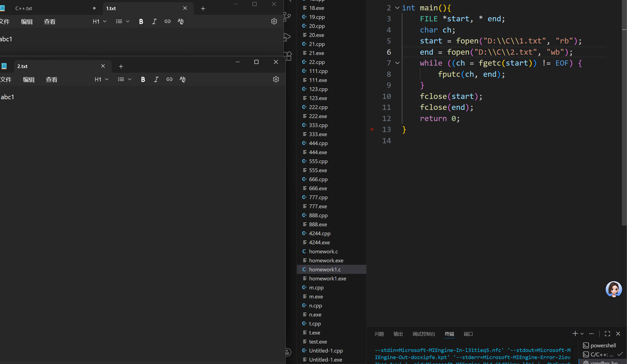Open homework.c in file explorer
The height and width of the screenshot is (364, 627).
tap(323, 251)
